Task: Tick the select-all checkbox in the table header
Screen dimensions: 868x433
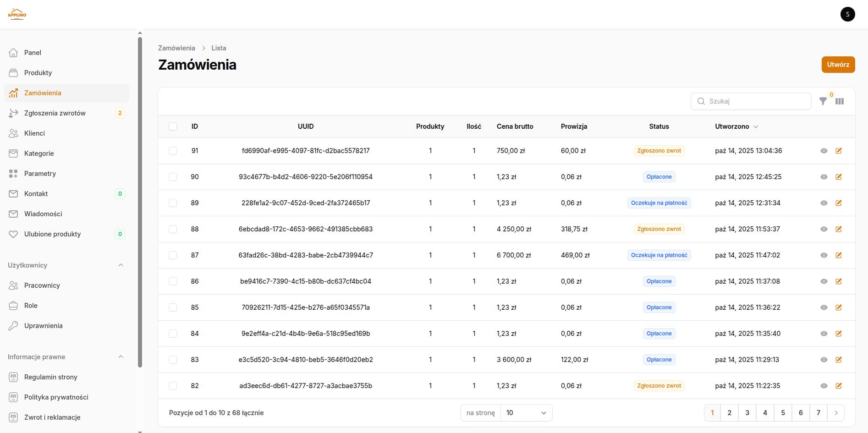Action: click(x=173, y=126)
